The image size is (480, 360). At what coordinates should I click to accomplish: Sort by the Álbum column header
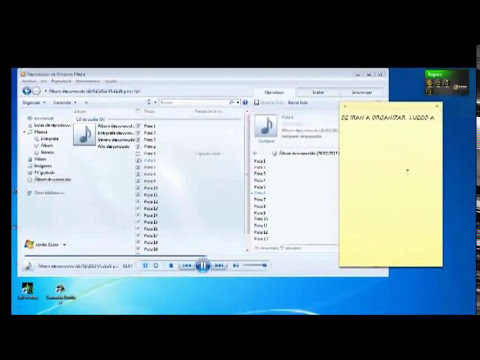tap(80, 111)
